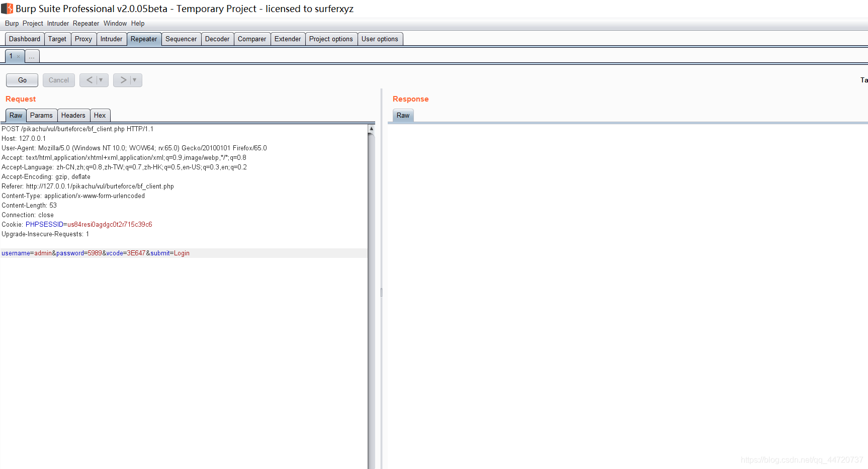The width and height of the screenshot is (868, 469).
Task: Click the Accept: text/html header line
Action: [124, 157]
